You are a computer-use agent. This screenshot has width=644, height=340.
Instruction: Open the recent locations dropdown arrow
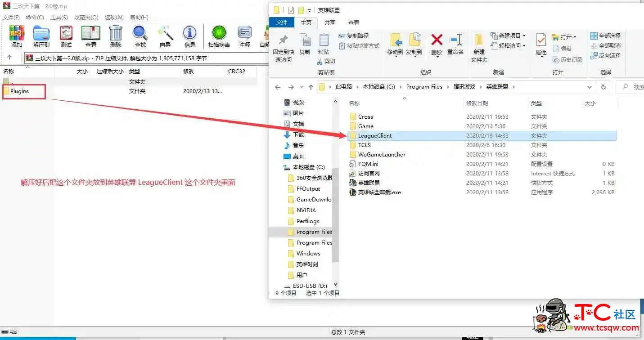click(x=301, y=87)
